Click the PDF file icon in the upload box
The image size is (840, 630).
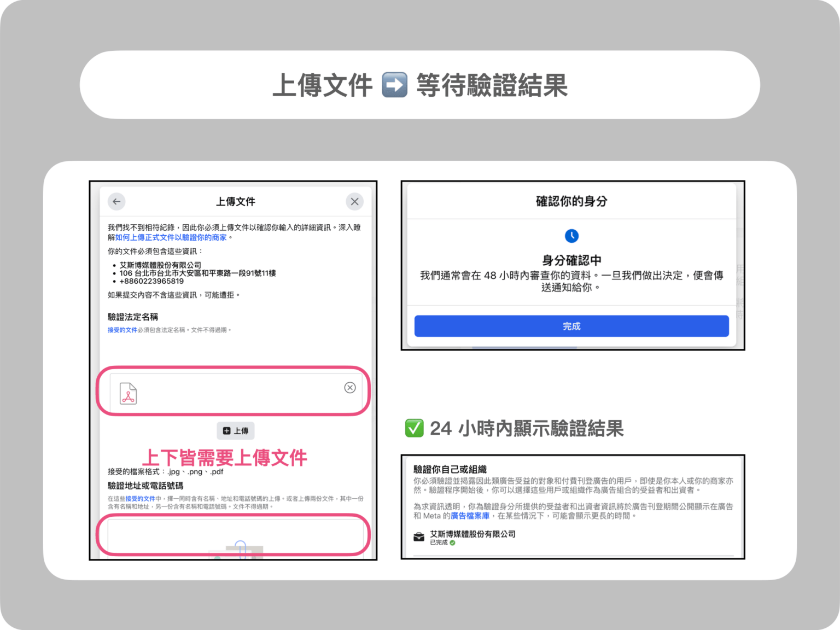point(129,393)
